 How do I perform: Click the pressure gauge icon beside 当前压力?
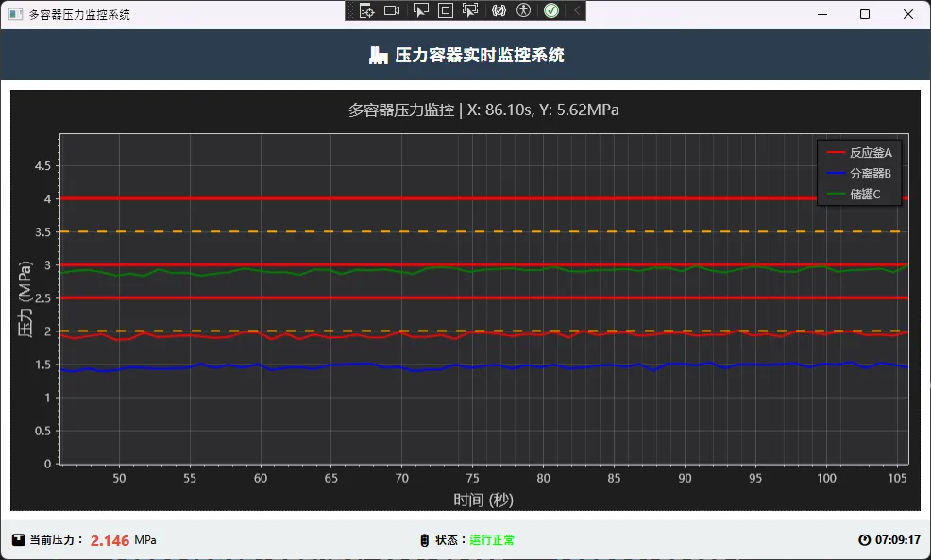click(x=19, y=540)
